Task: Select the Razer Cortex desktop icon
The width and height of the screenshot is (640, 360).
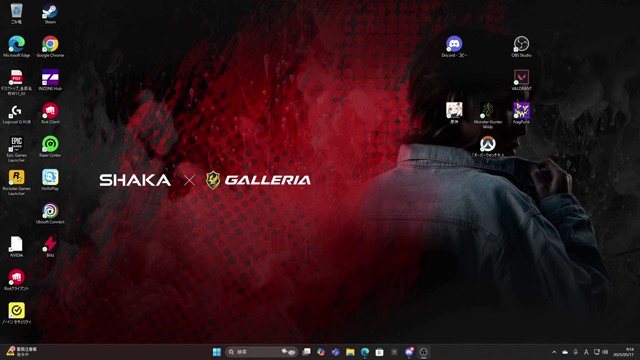Action: point(50,147)
